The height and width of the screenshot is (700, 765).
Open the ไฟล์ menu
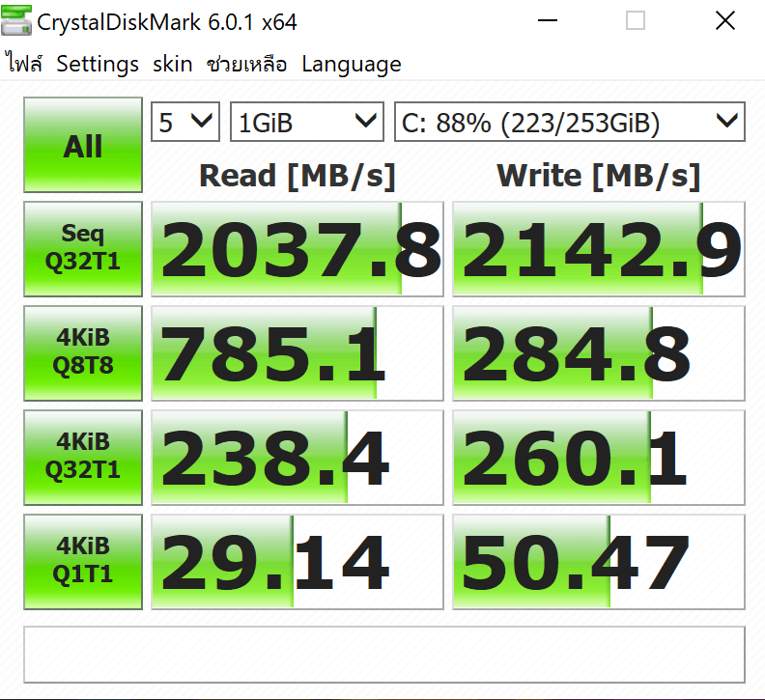[24, 64]
